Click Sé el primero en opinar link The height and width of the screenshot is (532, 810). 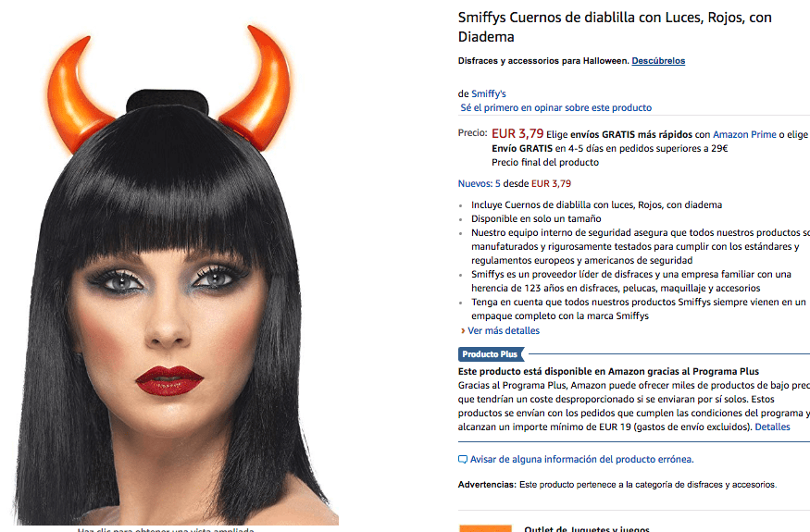(x=555, y=108)
